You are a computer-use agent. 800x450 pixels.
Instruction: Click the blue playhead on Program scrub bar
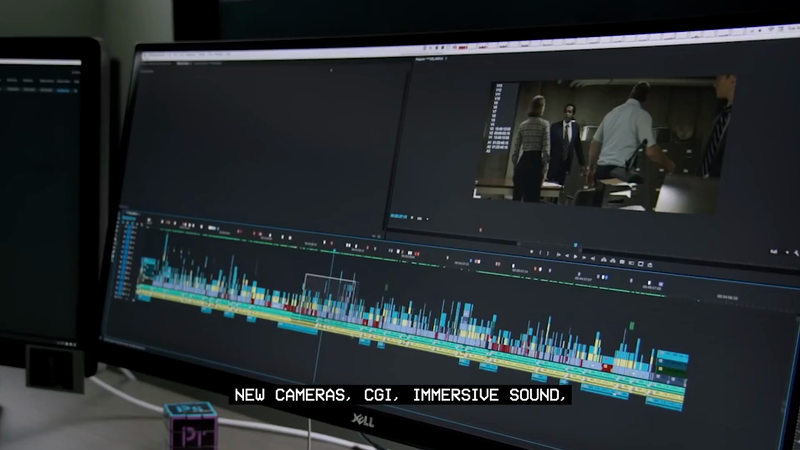click(x=576, y=243)
